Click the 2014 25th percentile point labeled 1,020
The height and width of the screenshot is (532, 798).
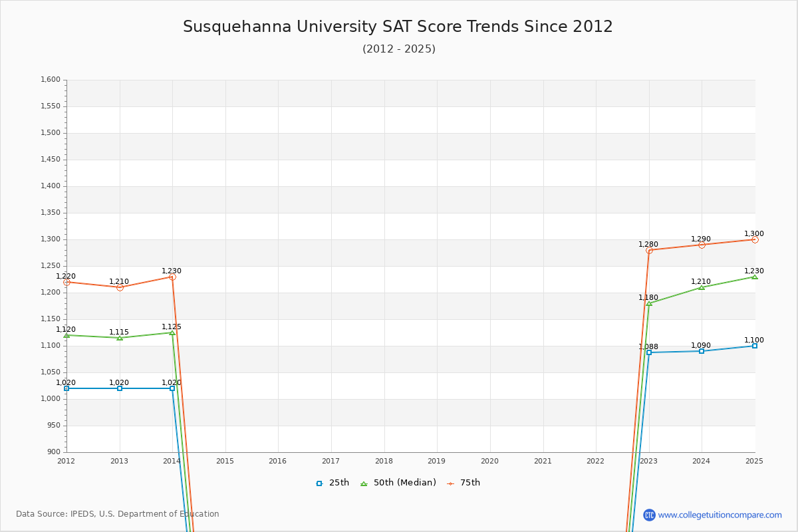(x=172, y=388)
